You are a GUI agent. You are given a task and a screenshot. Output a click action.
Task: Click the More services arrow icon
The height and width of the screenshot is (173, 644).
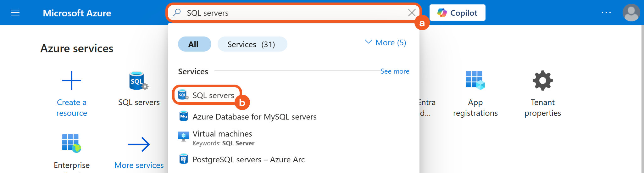[139, 144]
